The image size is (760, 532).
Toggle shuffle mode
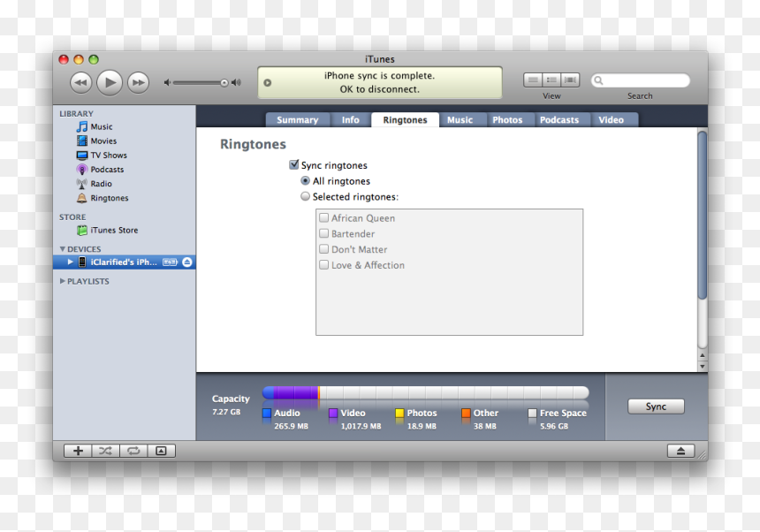click(106, 451)
